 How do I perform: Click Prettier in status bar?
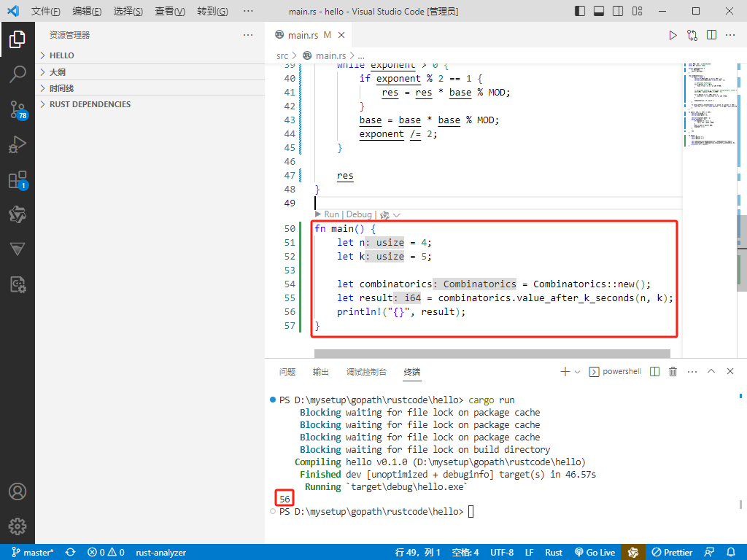(672, 553)
